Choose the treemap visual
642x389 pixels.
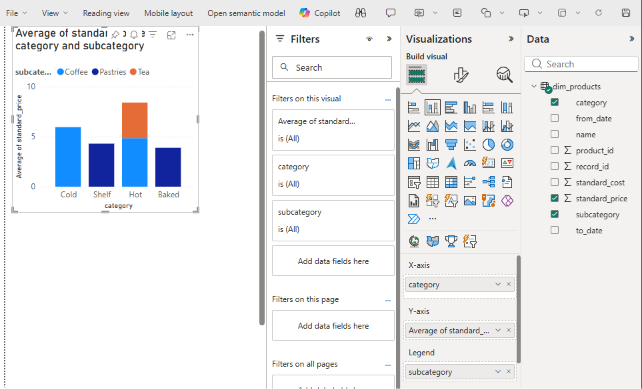(x=414, y=163)
